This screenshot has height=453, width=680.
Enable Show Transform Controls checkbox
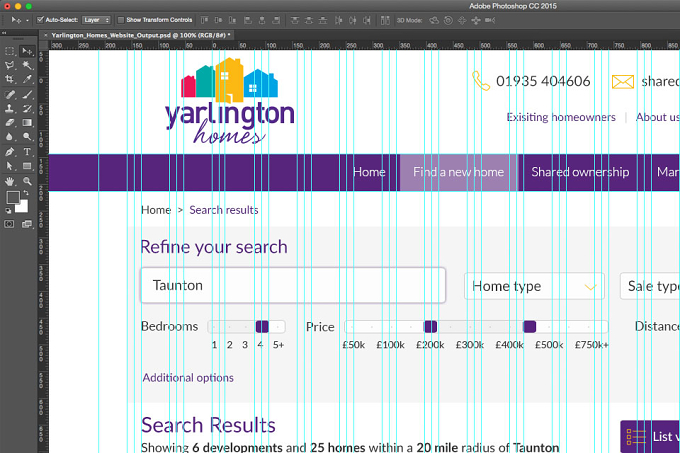(x=121, y=20)
